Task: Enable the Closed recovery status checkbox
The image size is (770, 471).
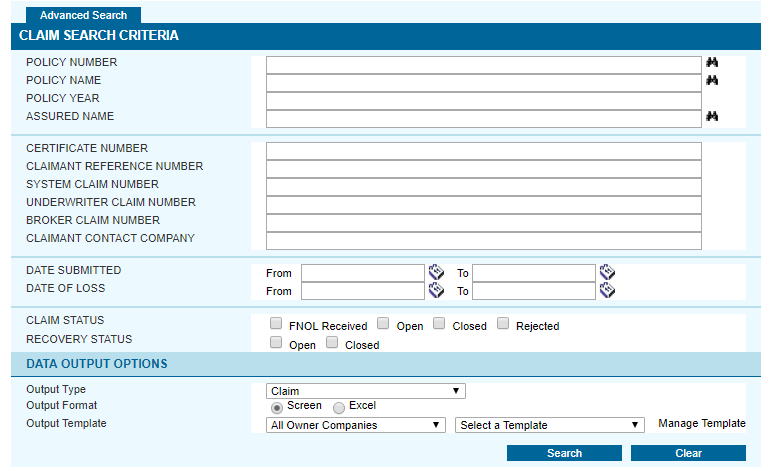Action: 332,343
